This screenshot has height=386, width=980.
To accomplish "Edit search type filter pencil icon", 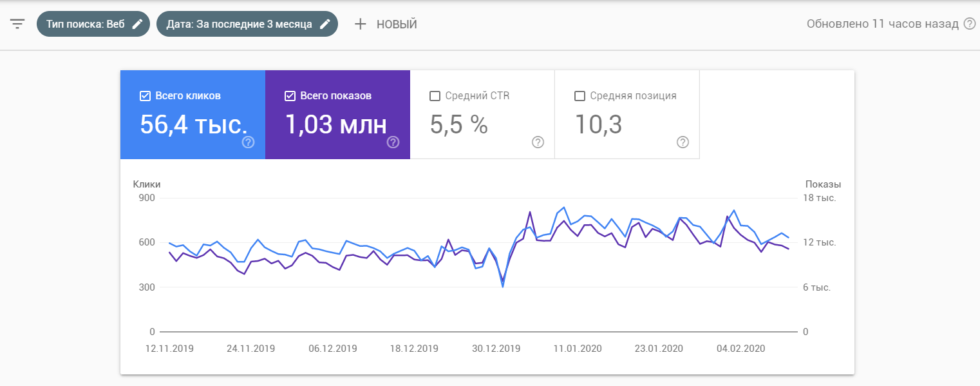I will [137, 24].
